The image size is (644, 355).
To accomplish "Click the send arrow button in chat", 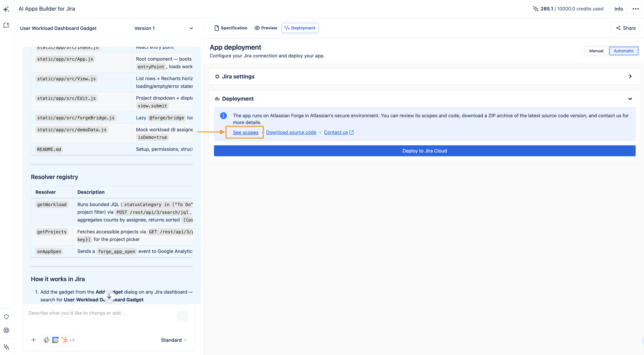I will [182, 316].
